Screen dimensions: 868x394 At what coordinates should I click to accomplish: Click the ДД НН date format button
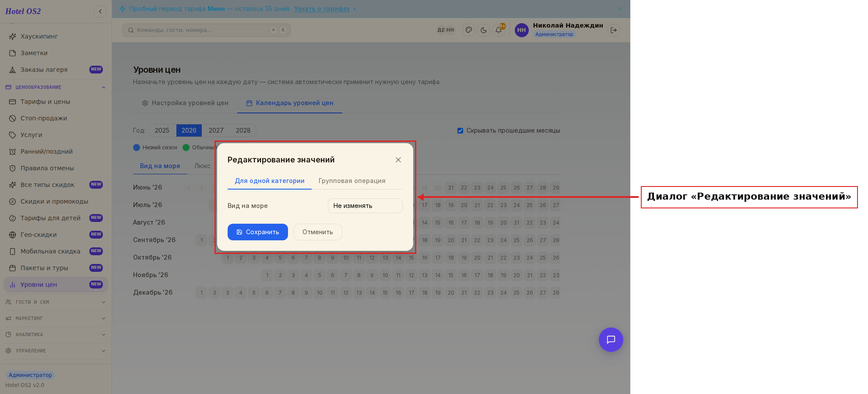(x=446, y=30)
